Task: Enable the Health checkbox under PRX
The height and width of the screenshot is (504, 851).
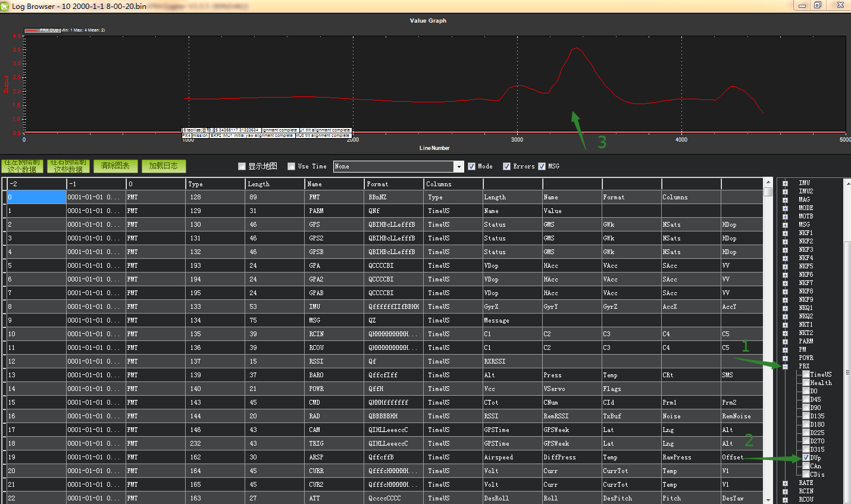Action: [x=806, y=383]
